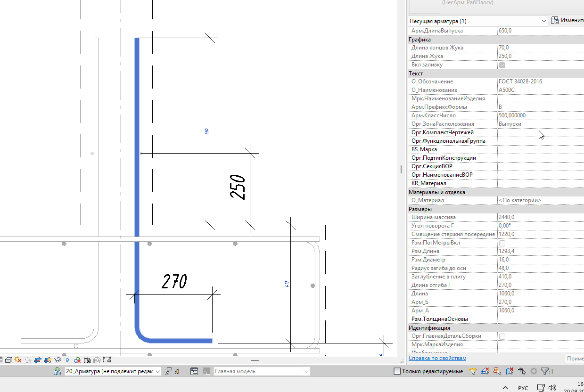Screen dimensions: 584x392
Task: Collapse the Текст properties group header
Action: [x=495, y=73]
